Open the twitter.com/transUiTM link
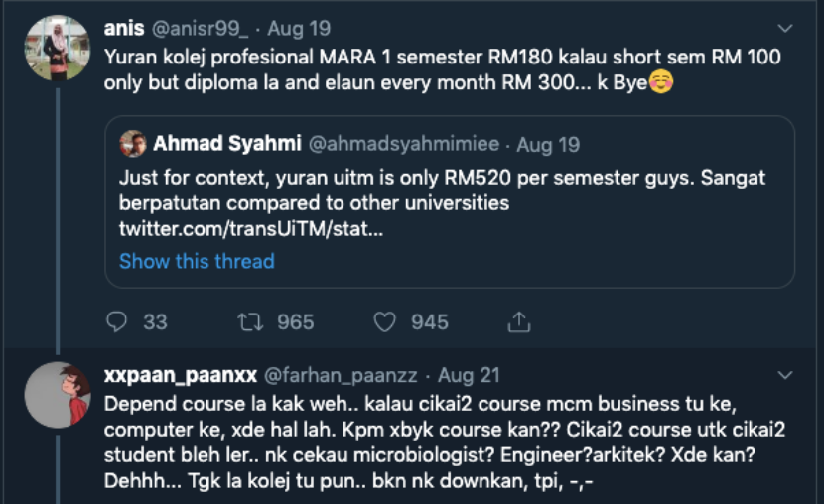Viewport: 824px width, 504px height. pyautogui.click(x=251, y=229)
